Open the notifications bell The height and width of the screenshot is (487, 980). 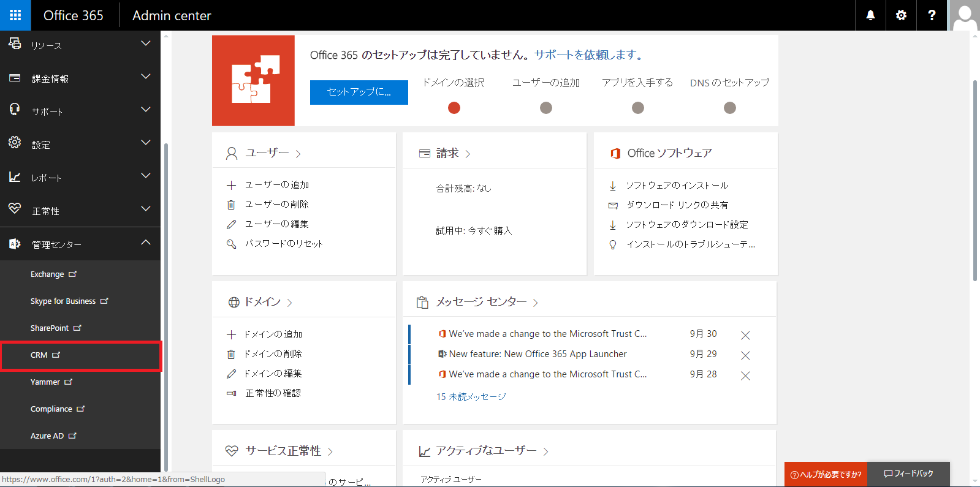click(x=870, y=15)
